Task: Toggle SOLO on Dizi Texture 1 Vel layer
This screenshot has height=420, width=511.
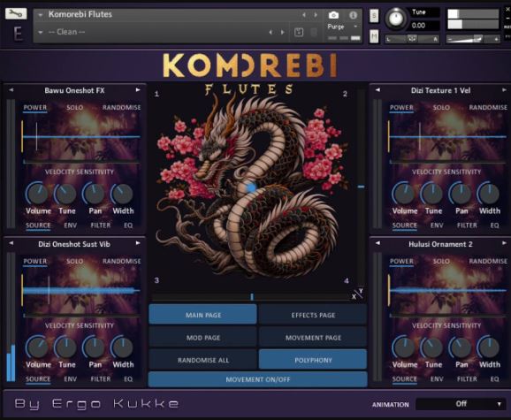Action: (441, 108)
